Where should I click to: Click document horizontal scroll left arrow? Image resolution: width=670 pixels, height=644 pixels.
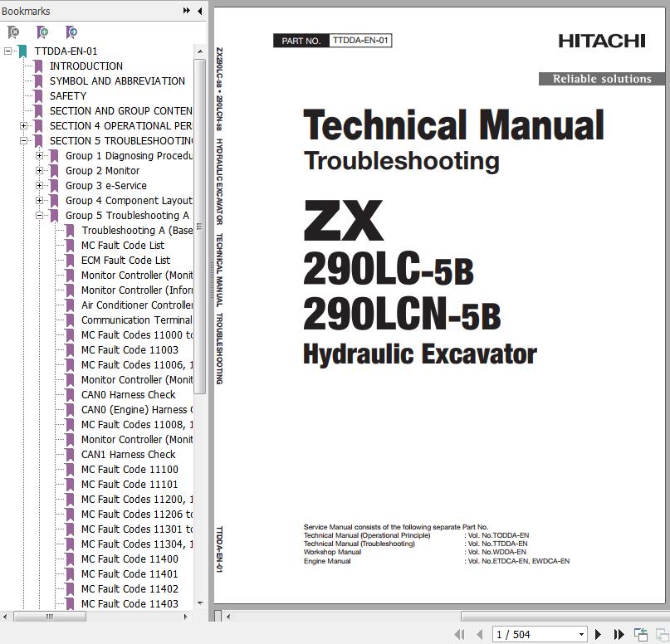coord(228,617)
